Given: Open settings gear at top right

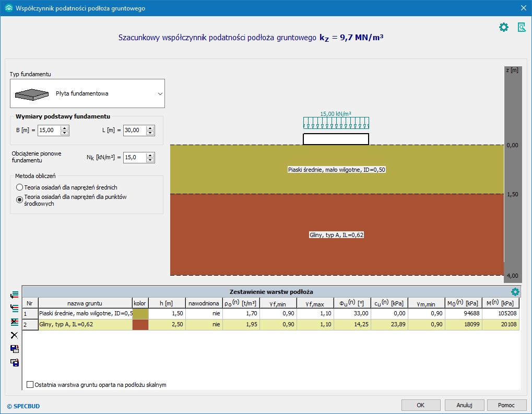Looking at the screenshot, I should (503, 27).
